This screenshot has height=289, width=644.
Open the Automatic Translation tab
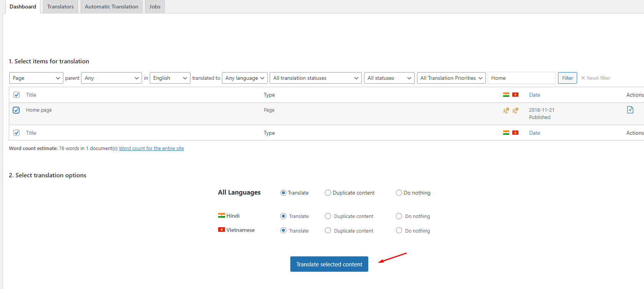click(111, 7)
